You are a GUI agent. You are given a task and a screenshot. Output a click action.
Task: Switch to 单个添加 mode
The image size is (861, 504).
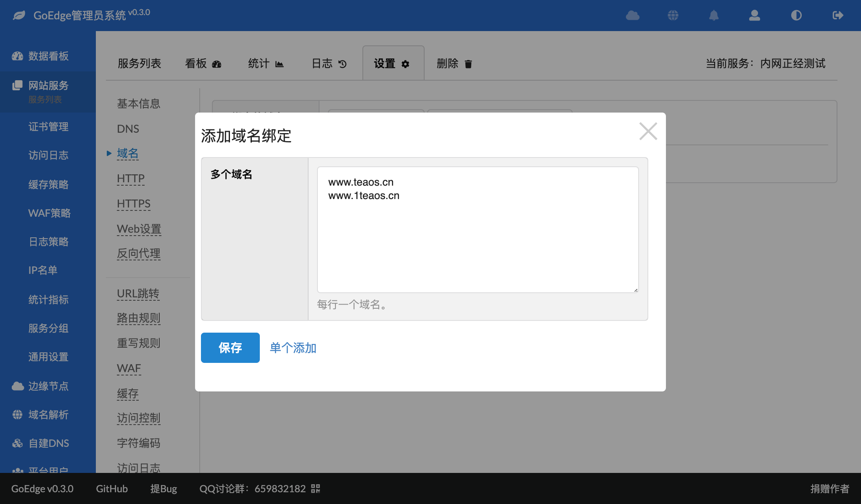click(x=293, y=348)
